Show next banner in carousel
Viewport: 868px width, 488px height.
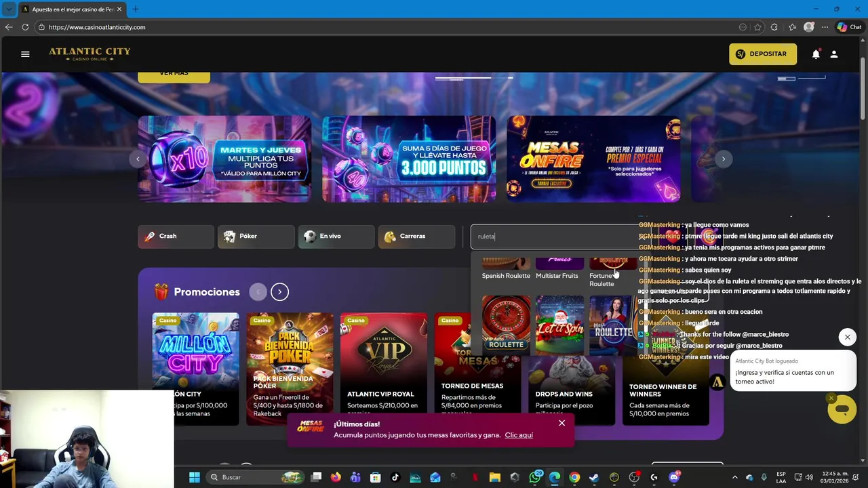tap(724, 159)
